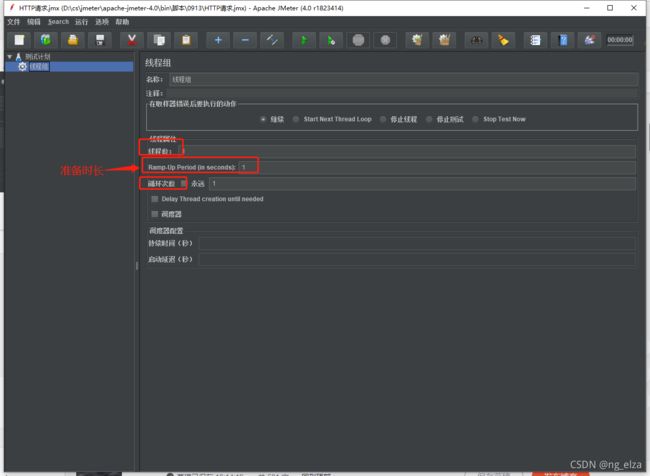Viewport: 650px width, 476px height.
Task: Open the Search menu
Action: 58,22
